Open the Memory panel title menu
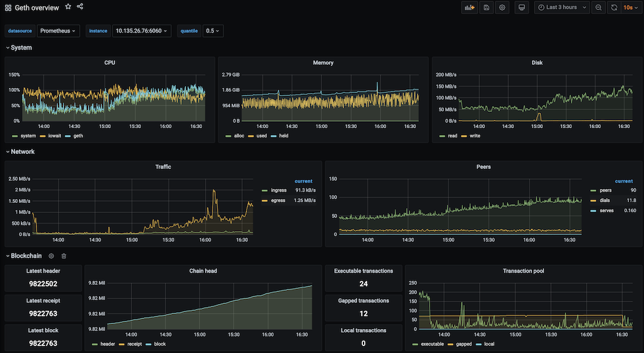This screenshot has height=353, width=644. [323, 63]
